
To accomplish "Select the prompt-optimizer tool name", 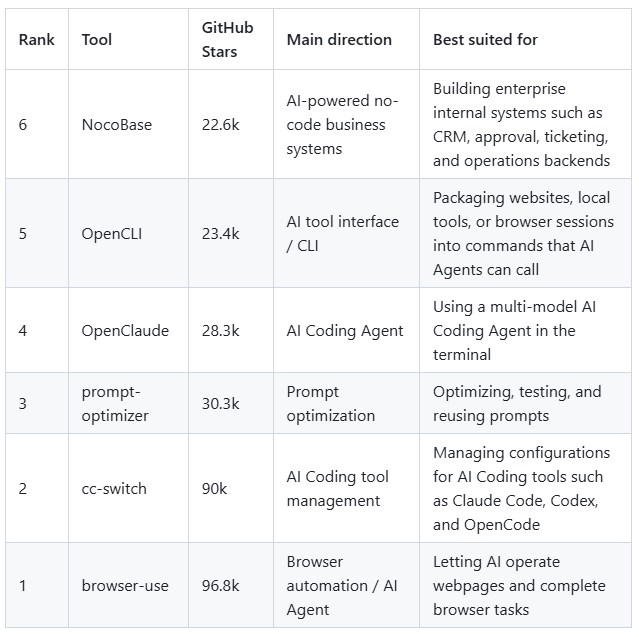I will coord(115,403).
